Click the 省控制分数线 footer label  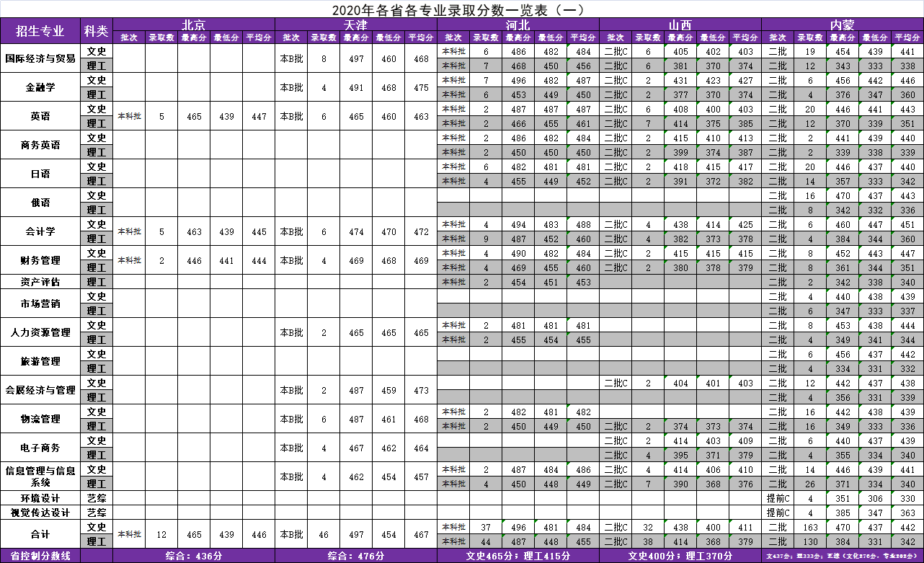pos(40,556)
